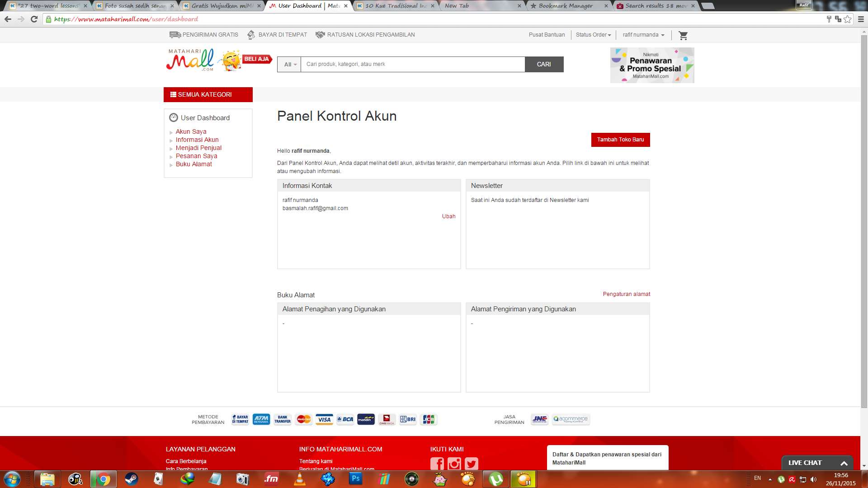
Task: Expand the Live Chat panel arrow
Action: point(844,463)
